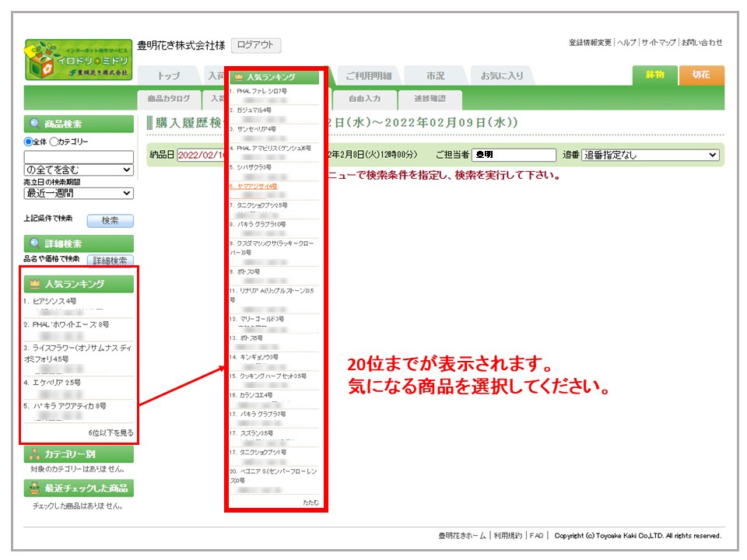The width and height of the screenshot is (747, 560).
Task: Switch to the 市況 tab
Action: [435, 76]
